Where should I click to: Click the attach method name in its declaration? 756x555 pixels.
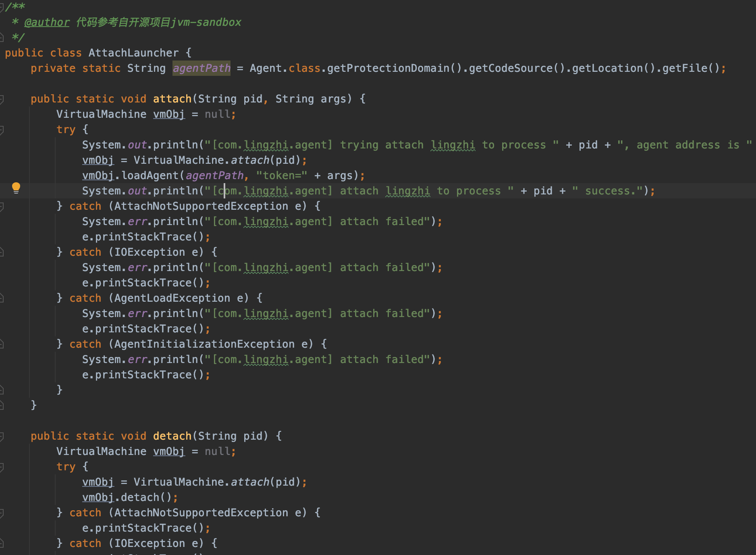pyautogui.click(x=172, y=99)
